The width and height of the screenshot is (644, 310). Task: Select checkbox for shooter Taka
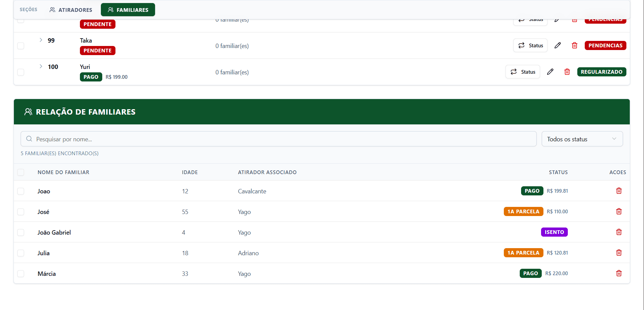[21, 46]
